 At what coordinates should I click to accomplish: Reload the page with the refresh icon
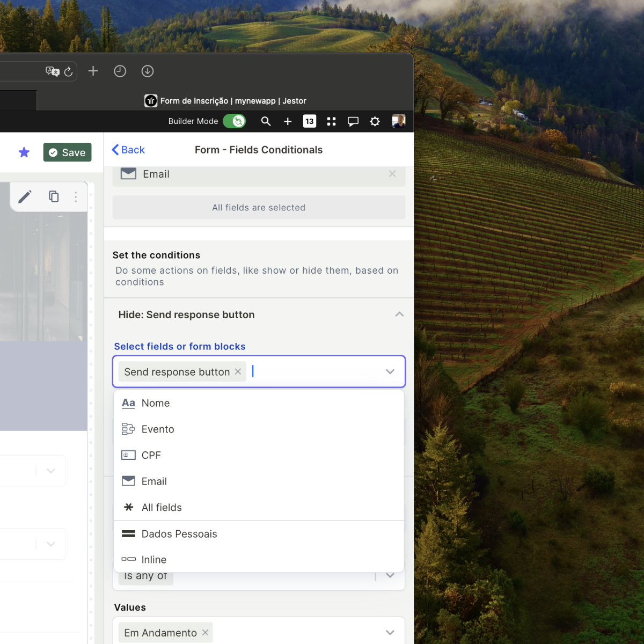68,71
